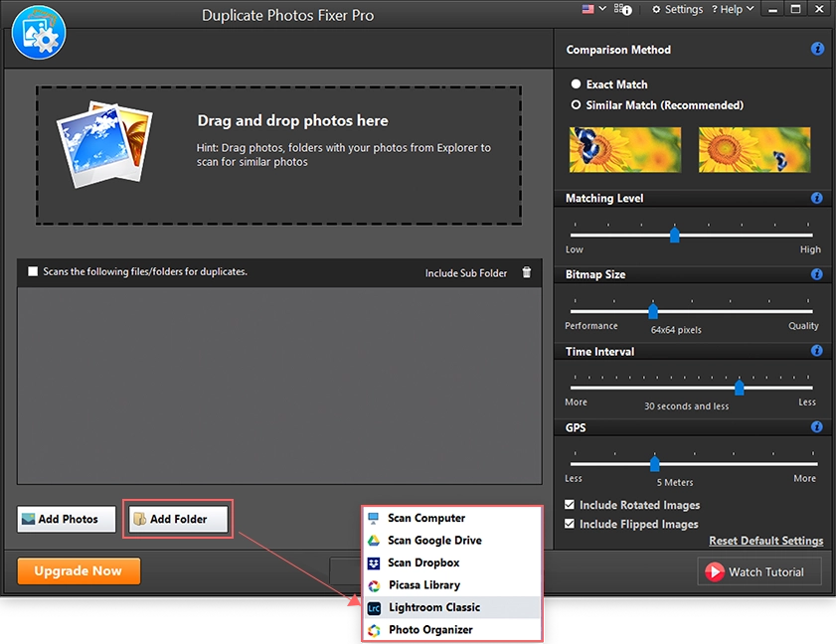
Task: Open the US flag language selector
Action: point(593,9)
